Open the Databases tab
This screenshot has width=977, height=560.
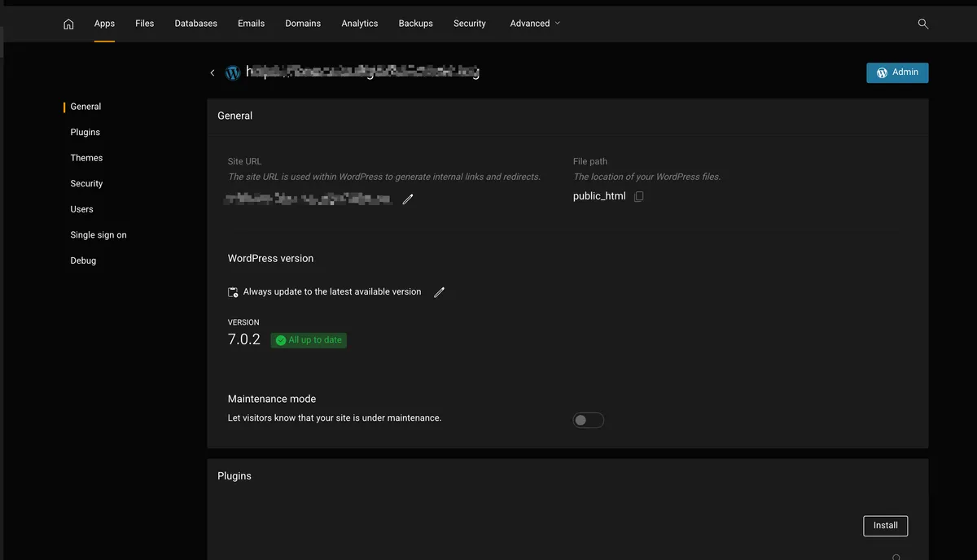(196, 24)
